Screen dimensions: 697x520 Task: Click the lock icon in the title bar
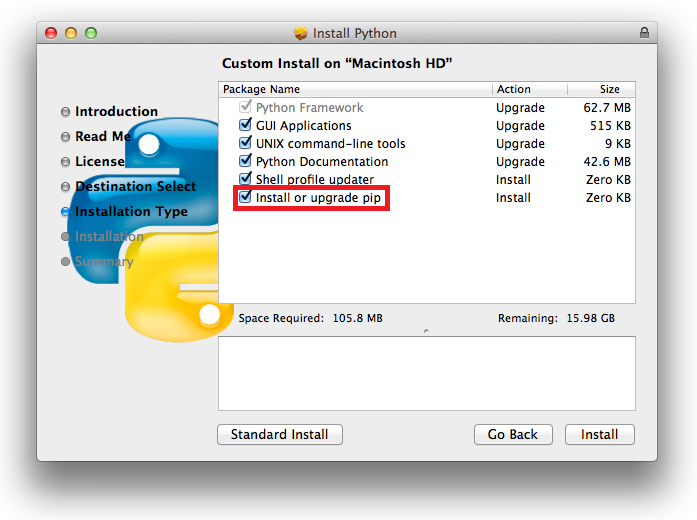644,33
